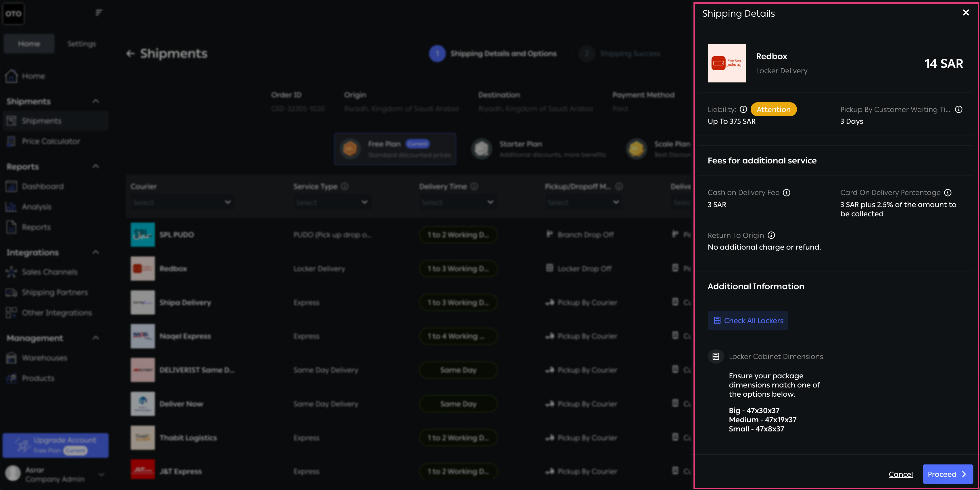Collapse the Integrations sidebar section
The image size is (980, 490).
click(95, 252)
